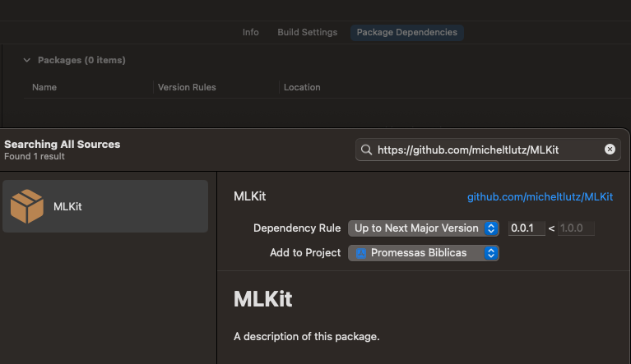Click the magnifying glass search icon
Image resolution: width=631 pixels, height=364 pixels.
(x=366, y=150)
